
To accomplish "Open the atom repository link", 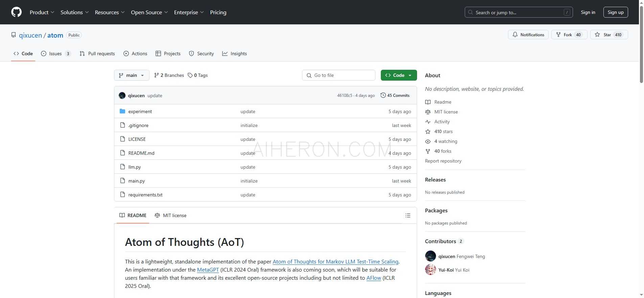I will [x=55, y=35].
